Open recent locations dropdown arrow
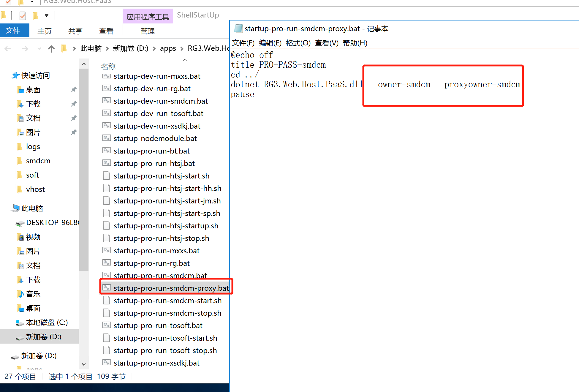 [x=39, y=49]
